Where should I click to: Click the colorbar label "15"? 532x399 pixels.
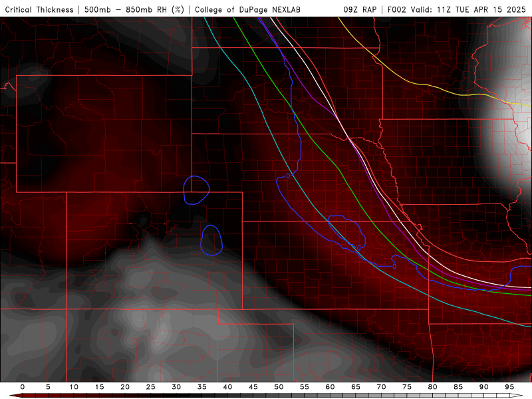(x=99, y=387)
